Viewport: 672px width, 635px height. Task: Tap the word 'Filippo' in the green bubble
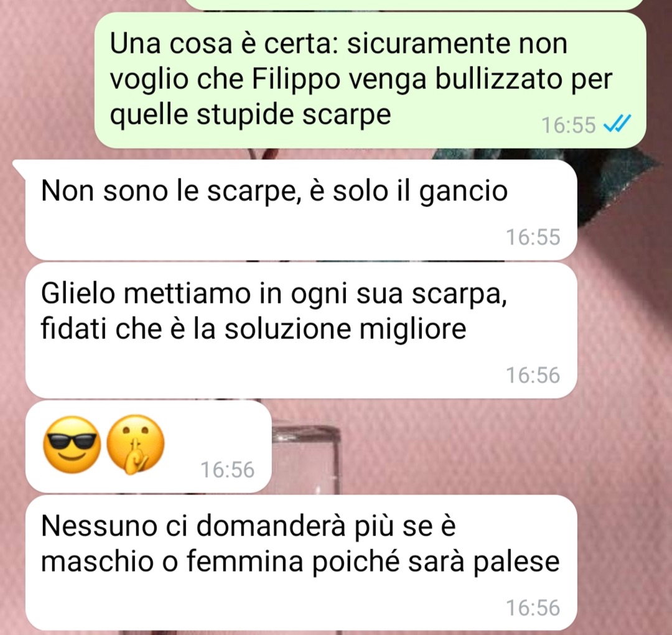click(296, 81)
